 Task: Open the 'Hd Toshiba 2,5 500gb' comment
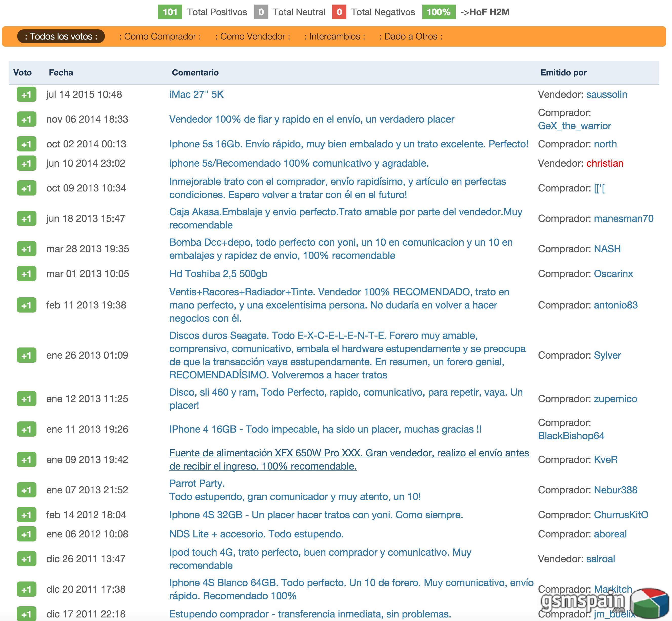[219, 274]
